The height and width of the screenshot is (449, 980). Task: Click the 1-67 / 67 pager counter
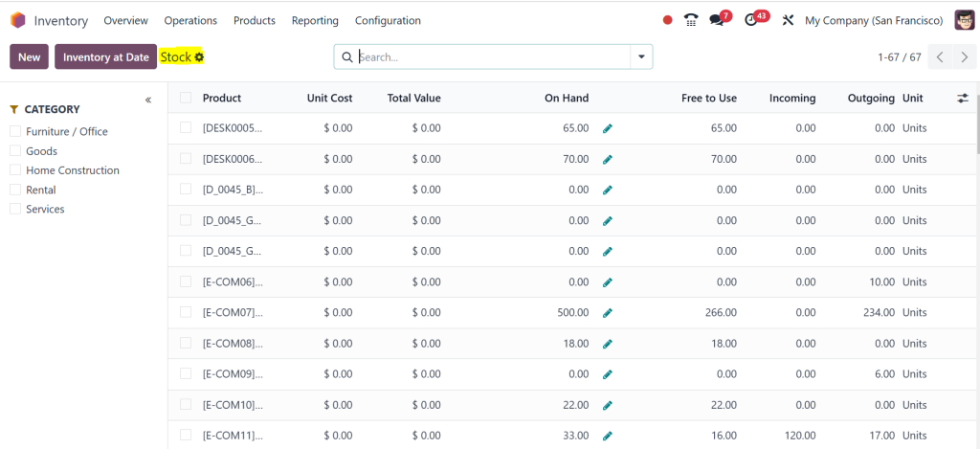click(900, 57)
